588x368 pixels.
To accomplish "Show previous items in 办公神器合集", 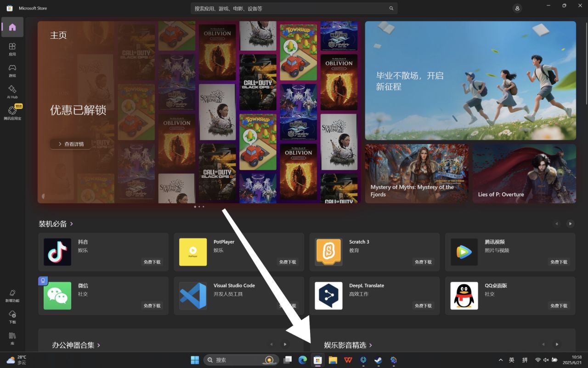I will click(271, 344).
